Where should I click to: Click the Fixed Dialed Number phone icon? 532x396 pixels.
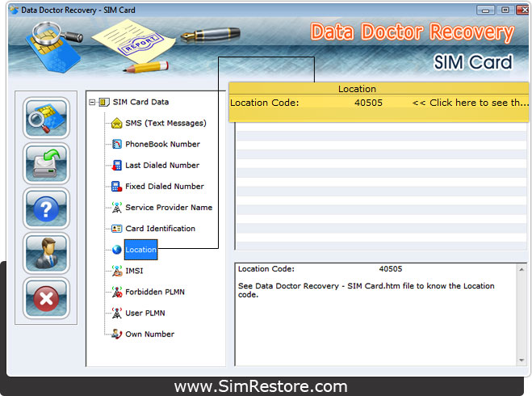pyautogui.click(x=117, y=187)
